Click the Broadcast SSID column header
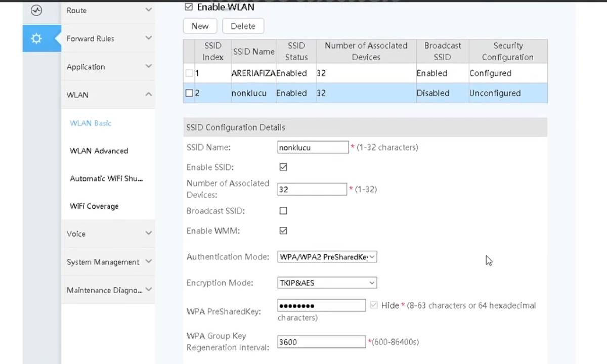607x364 pixels. (x=442, y=51)
